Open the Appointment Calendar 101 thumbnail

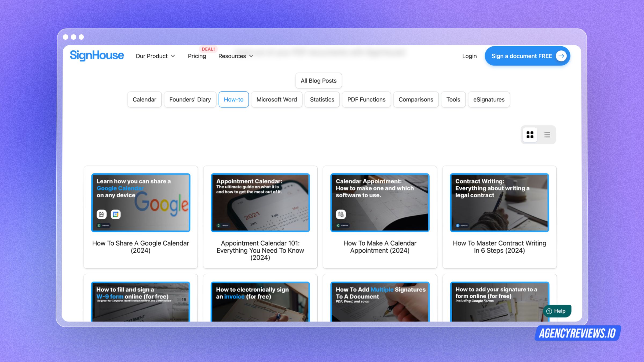[260, 203]
